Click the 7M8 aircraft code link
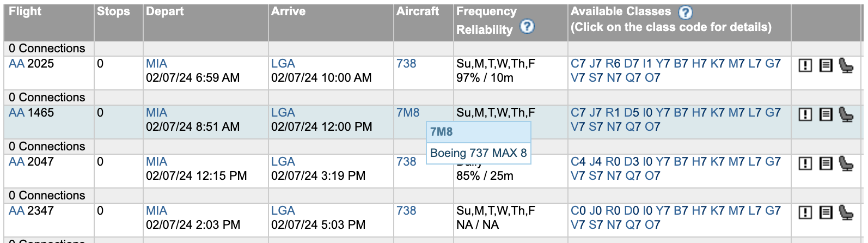 click(x=408, y=113)
